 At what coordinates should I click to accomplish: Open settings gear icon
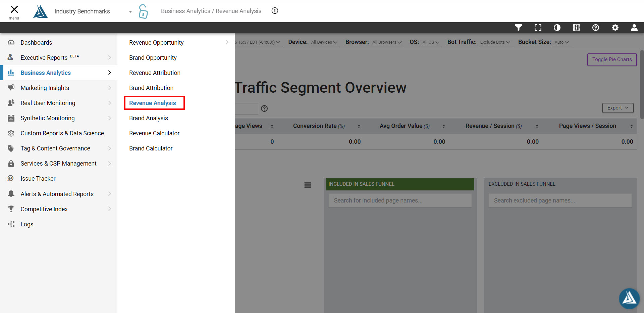click(615, 28)
